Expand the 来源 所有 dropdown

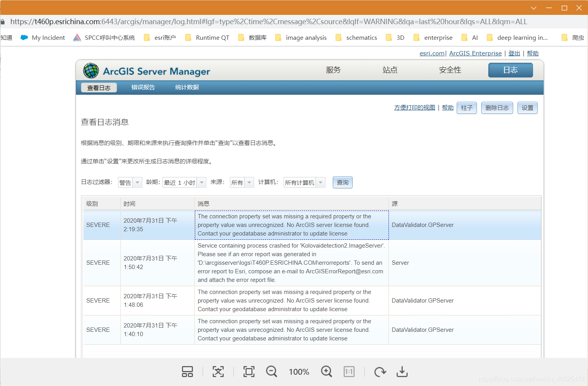[249, 182]
